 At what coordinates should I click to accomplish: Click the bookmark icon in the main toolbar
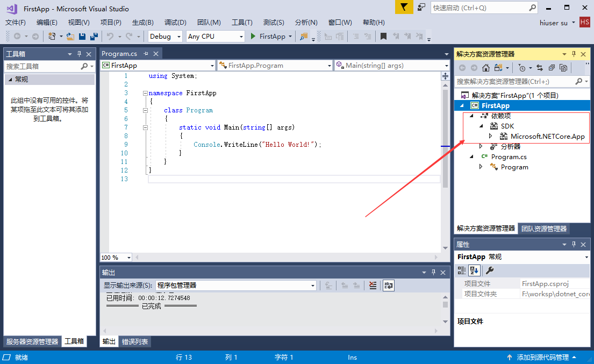(x=383, y=37)
